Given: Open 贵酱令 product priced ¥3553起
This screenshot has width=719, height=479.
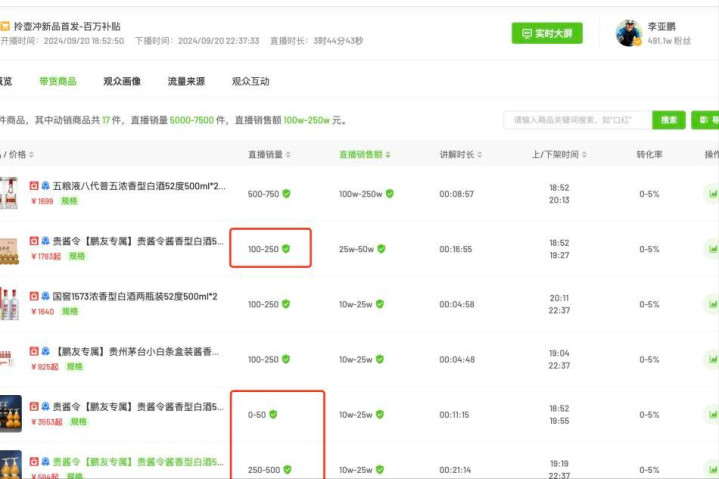Looking at the screenshot, I should pyautogui.click(x=138, y=407).
